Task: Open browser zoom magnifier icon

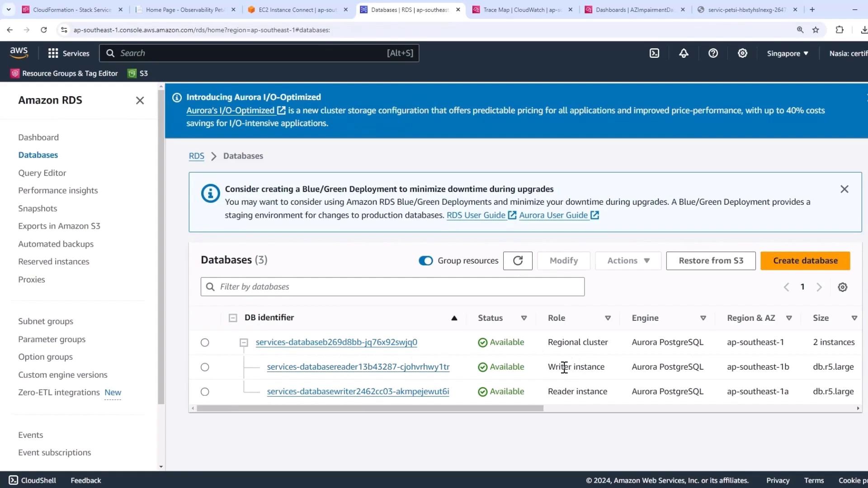Action: (x=800, y=30)
